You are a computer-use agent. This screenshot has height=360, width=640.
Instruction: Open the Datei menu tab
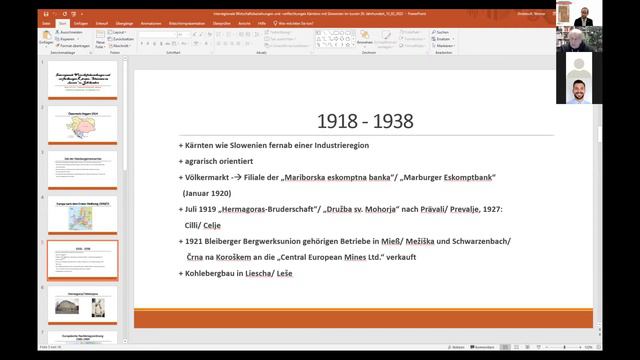(46, 24)
